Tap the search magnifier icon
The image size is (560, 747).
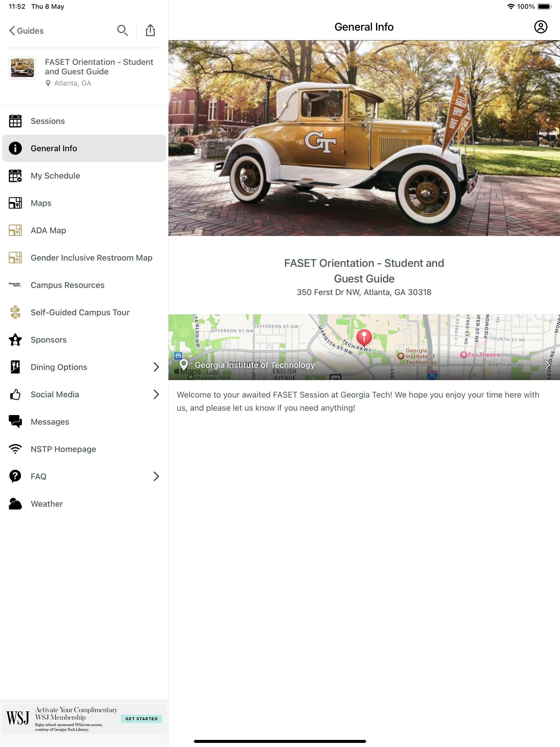(x=122, y=30)
